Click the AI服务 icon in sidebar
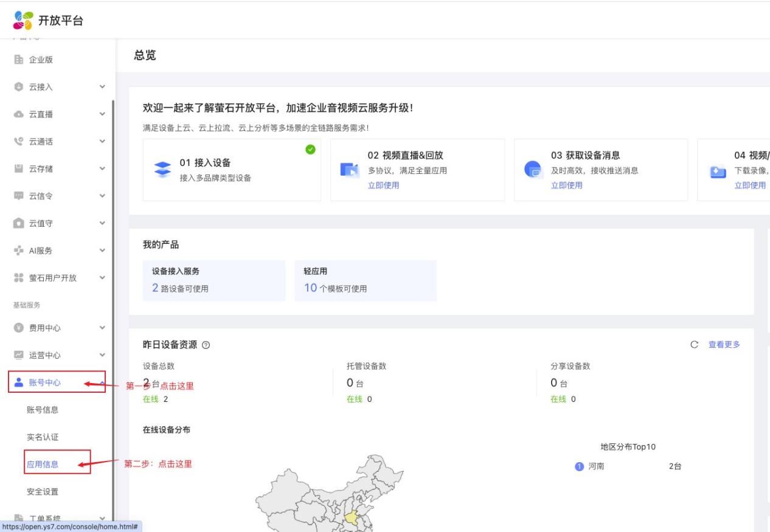The image size is (770, 532). 18,250
